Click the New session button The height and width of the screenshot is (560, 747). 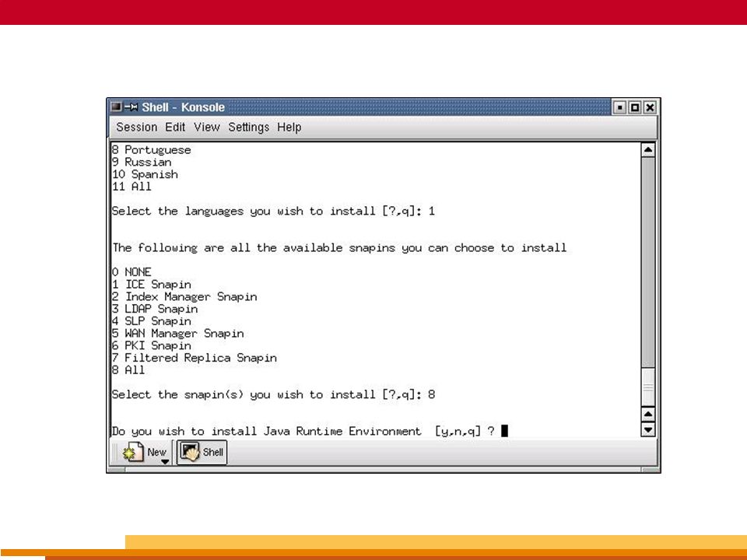coord(145,452)
